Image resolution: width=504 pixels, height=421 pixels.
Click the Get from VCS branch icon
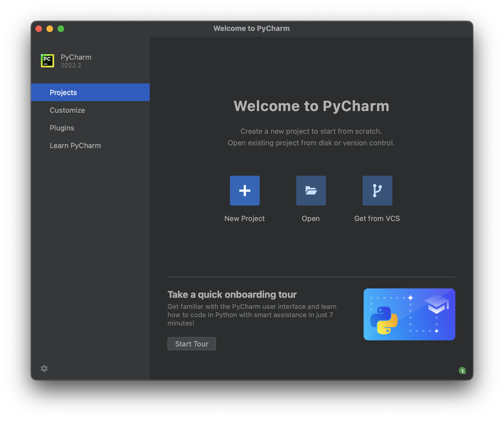point(377,190)
